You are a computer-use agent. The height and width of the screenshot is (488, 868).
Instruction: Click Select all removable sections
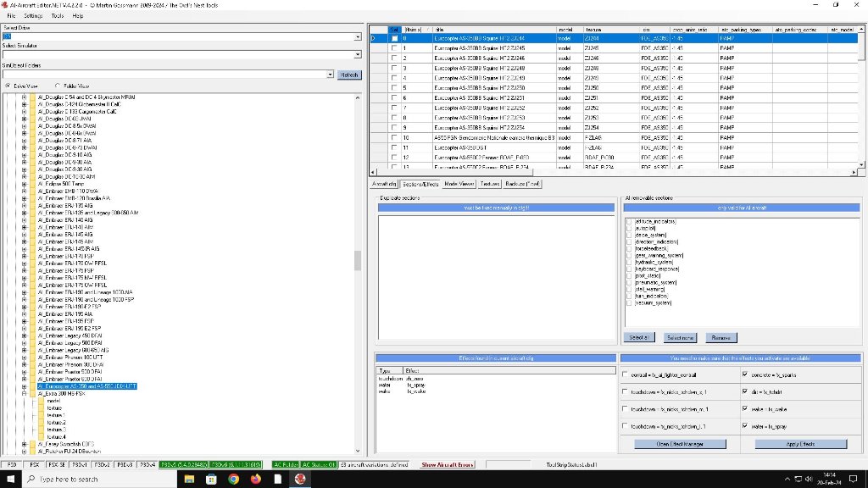(x=639, y=337)
